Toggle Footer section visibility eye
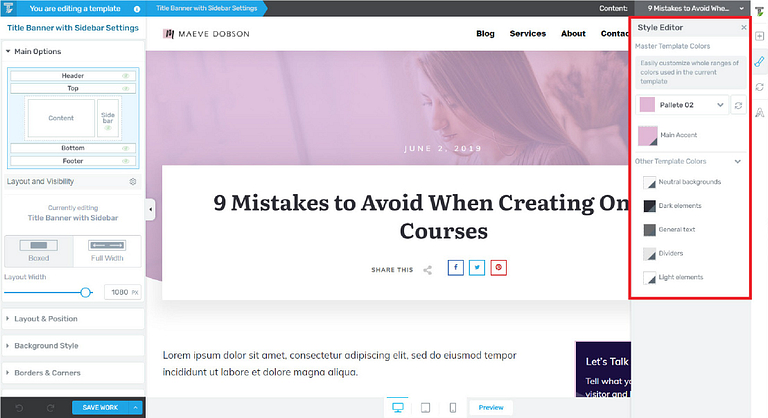The image size is (768, 418). coord(125,161)
